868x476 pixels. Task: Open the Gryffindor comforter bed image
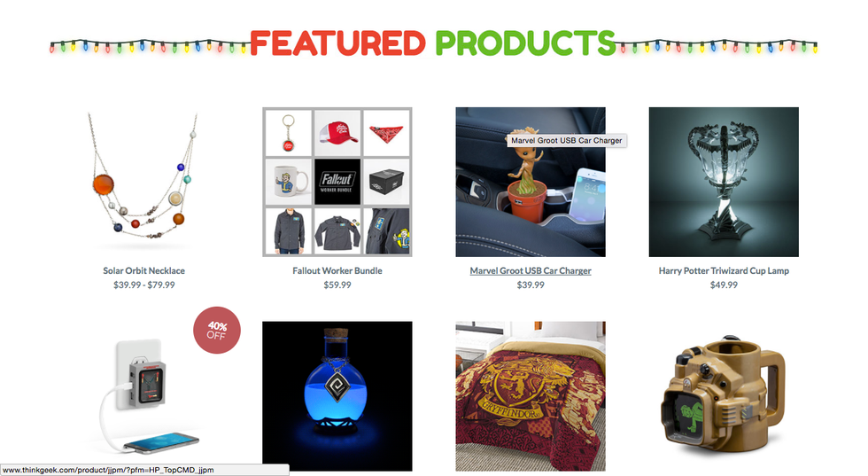pos(531,396)
